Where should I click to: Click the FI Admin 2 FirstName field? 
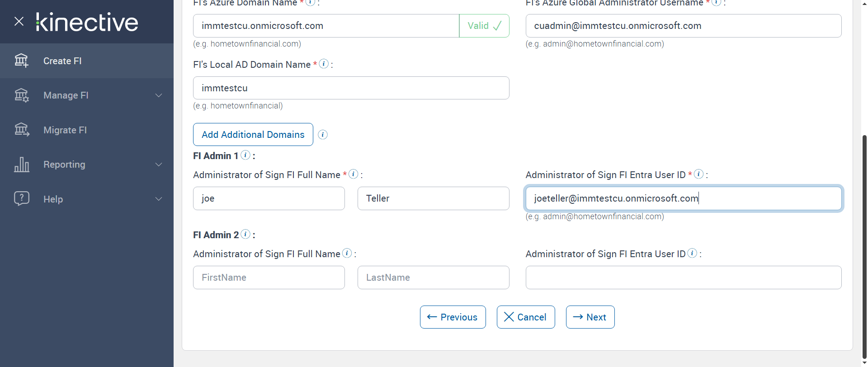click(269, 278)
